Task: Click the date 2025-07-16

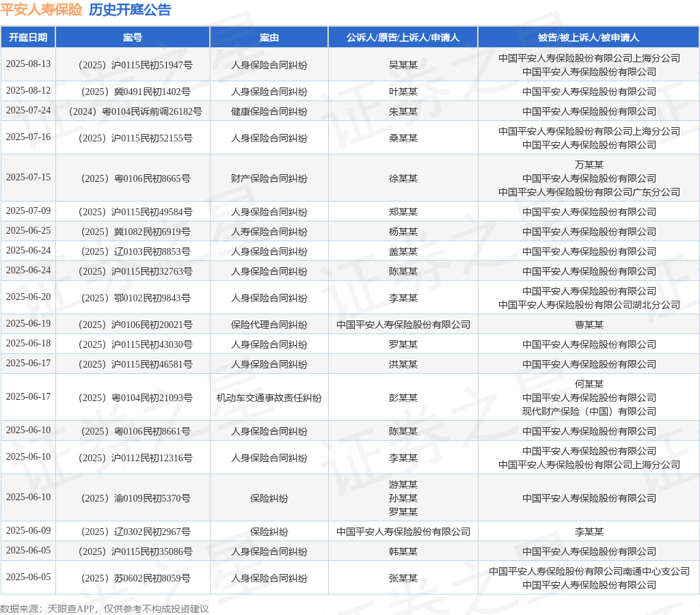Action: 28,137
